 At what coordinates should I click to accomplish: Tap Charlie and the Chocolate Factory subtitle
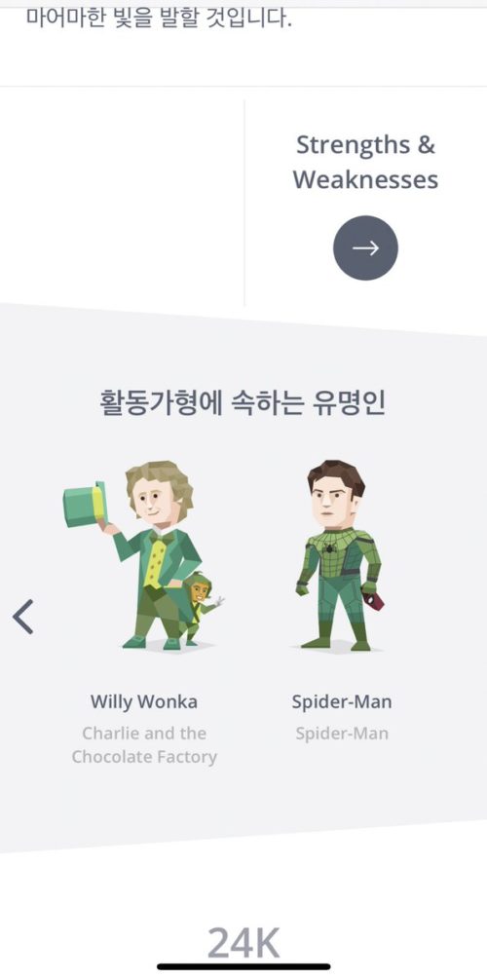tap(144, 745)
